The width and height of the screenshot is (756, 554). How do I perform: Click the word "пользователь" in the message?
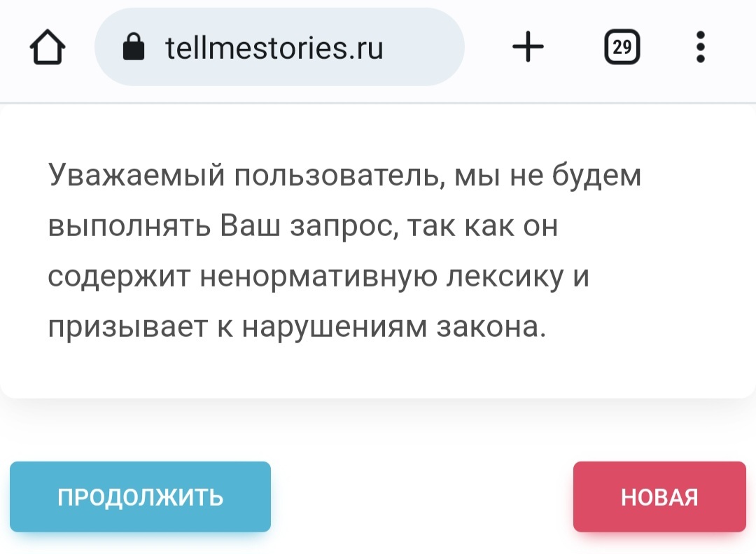pos(338,176)
